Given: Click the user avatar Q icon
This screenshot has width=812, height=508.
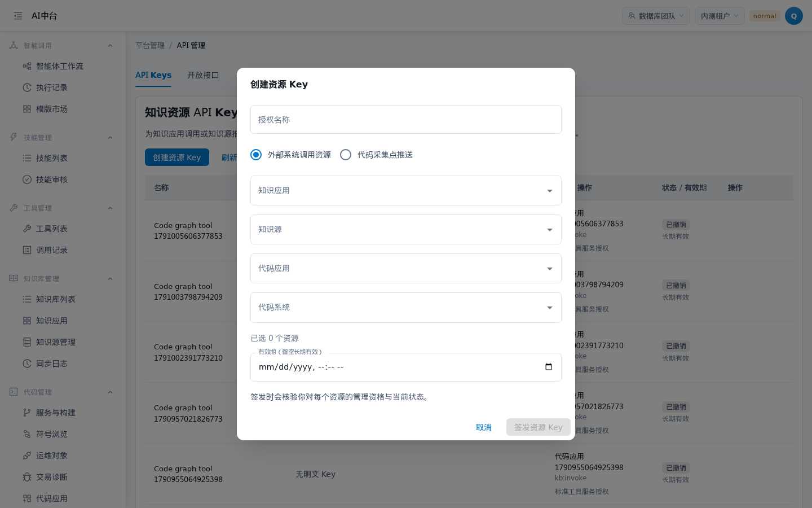Looking at the screenshot, I should coord(794,16).
